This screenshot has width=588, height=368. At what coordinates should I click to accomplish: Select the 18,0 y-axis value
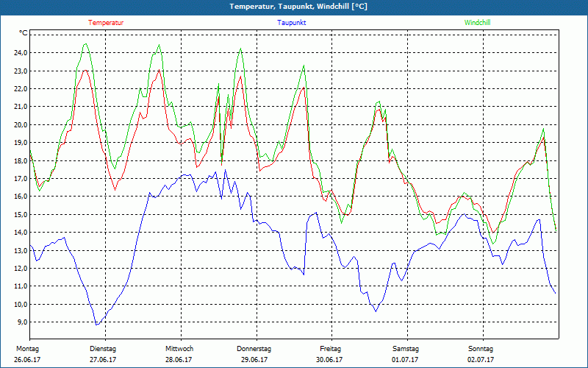pyautogui.click(x=21, y=160)
